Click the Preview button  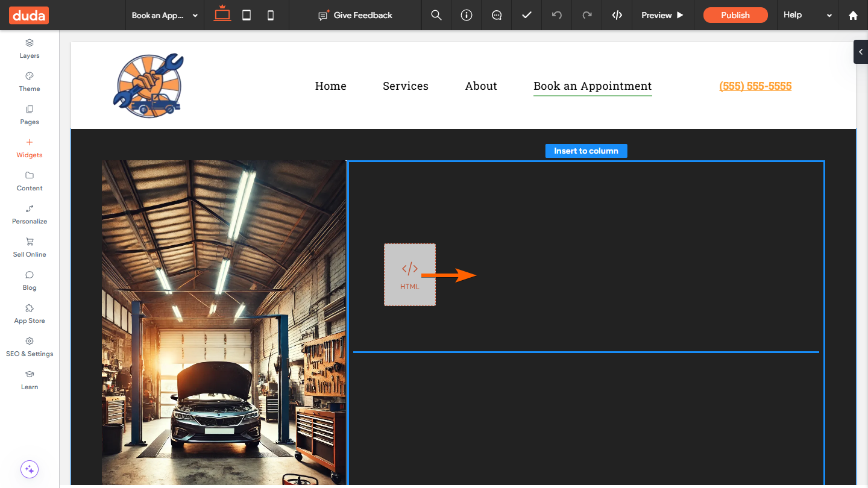pyautogui.click(x=662, y=15)
